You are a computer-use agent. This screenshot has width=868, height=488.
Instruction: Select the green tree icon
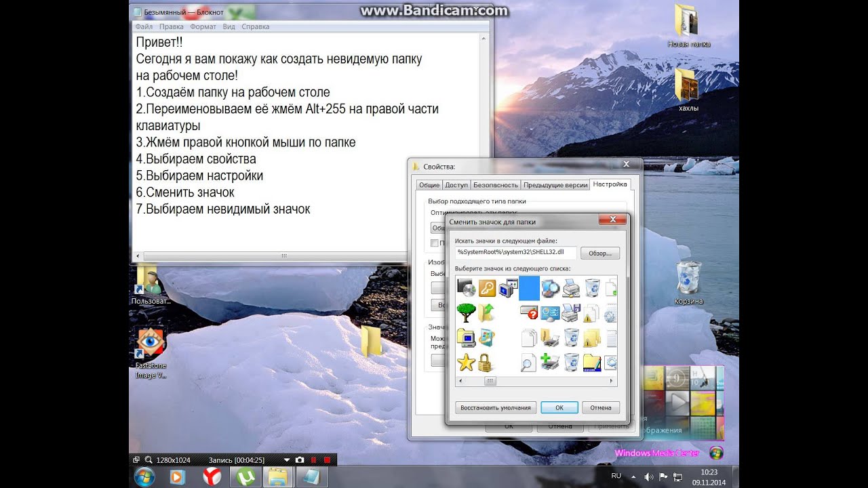pyautogui.click(x=466, y=312)
